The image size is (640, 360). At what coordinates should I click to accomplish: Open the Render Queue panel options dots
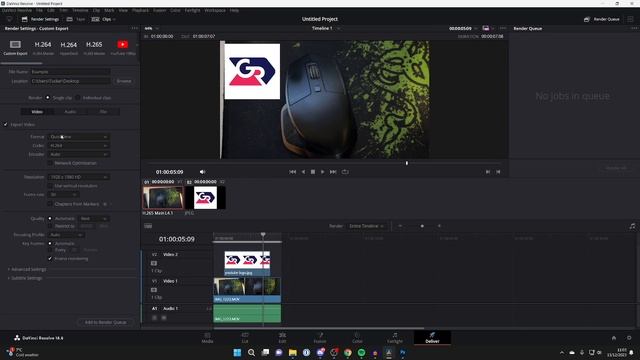click(x=634, y=29)
